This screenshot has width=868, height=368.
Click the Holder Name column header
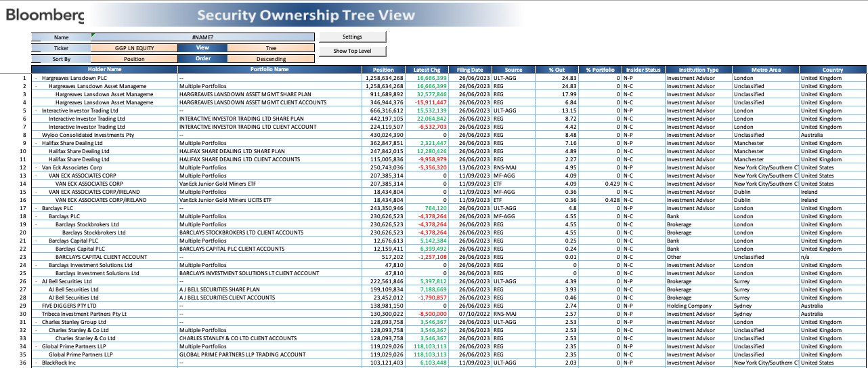click(105, 70)
